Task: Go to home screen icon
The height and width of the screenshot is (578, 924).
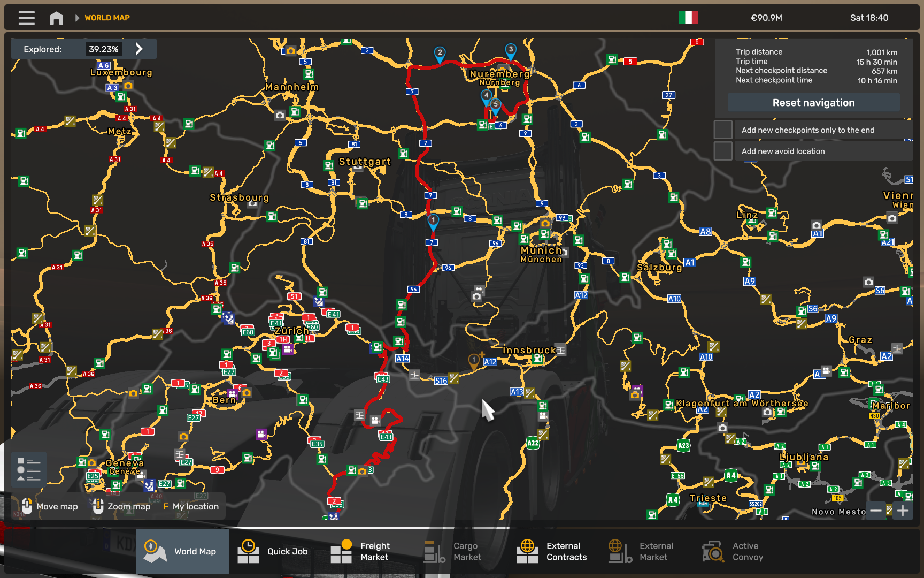Action: [x=56, y=18]
